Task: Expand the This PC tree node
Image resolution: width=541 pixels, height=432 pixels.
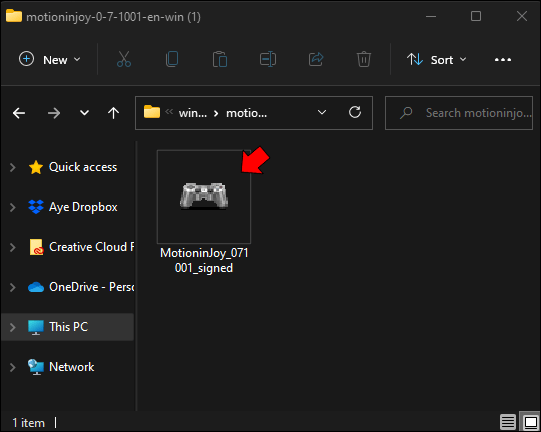Action: [x=13, y=327]
